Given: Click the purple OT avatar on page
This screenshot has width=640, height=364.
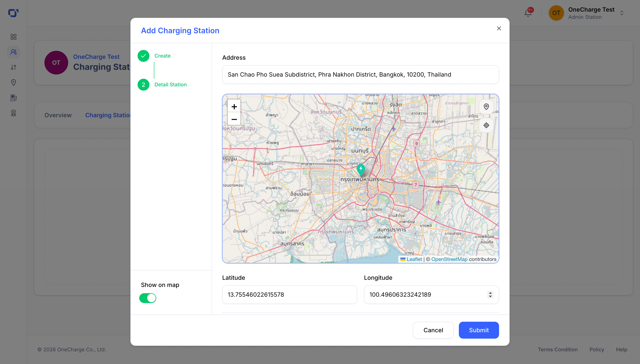Looking at the screenshot, I should [x=56, y=62].
